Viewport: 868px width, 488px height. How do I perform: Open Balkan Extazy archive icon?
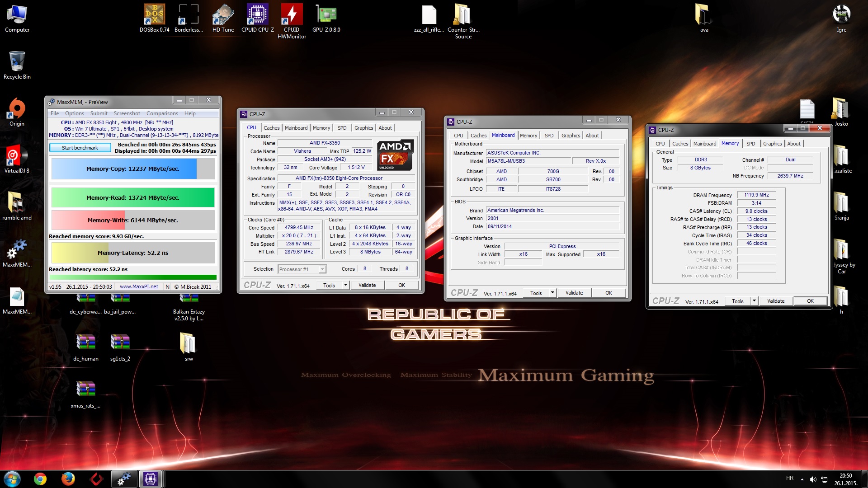[189, 308]
